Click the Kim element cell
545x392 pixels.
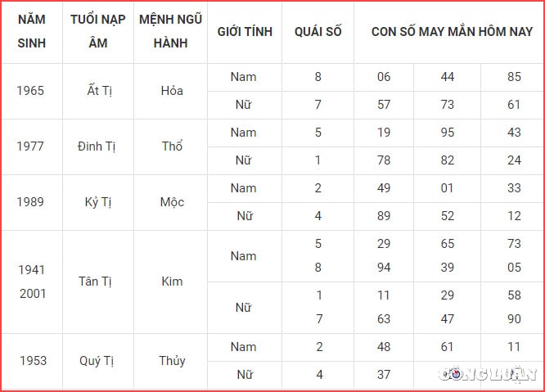(x=172, y=282)
